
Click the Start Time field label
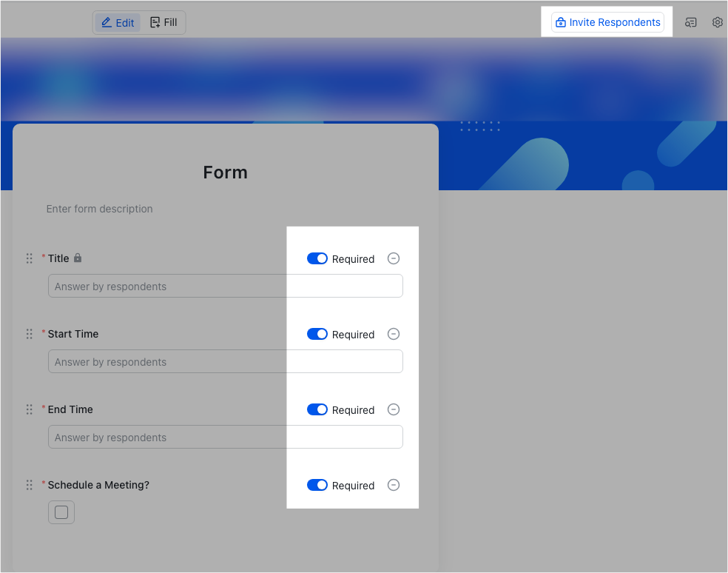[73, 334]
